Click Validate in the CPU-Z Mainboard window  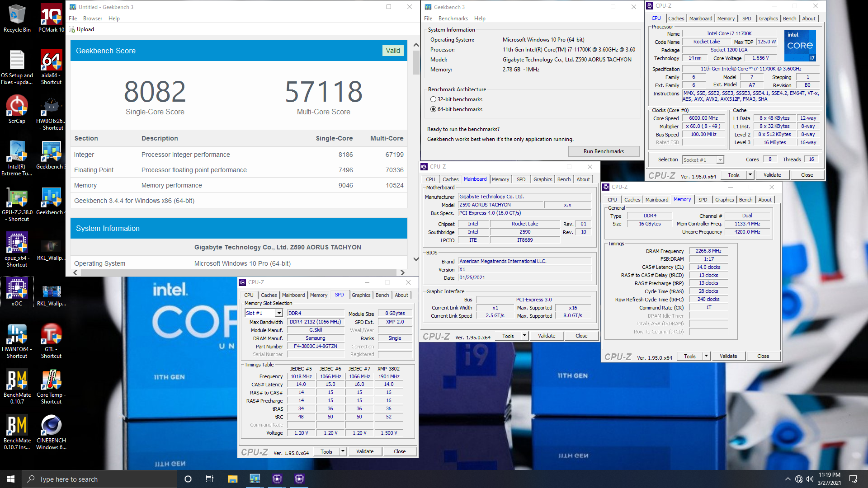547,336
